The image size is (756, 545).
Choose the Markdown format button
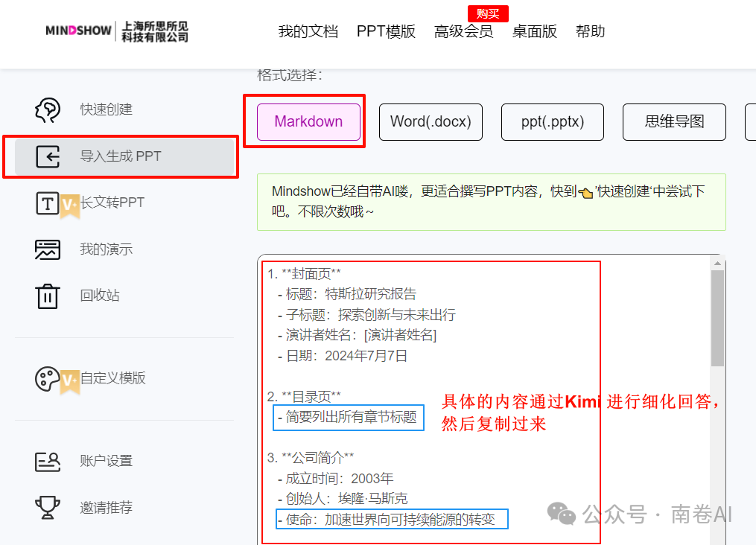click(x=308, y=122)
